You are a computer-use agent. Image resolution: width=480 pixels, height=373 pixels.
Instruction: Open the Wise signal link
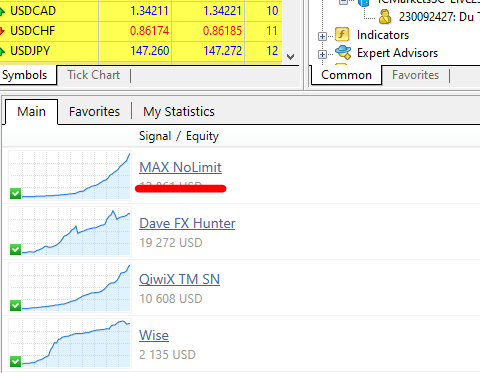tap(154, 335)
